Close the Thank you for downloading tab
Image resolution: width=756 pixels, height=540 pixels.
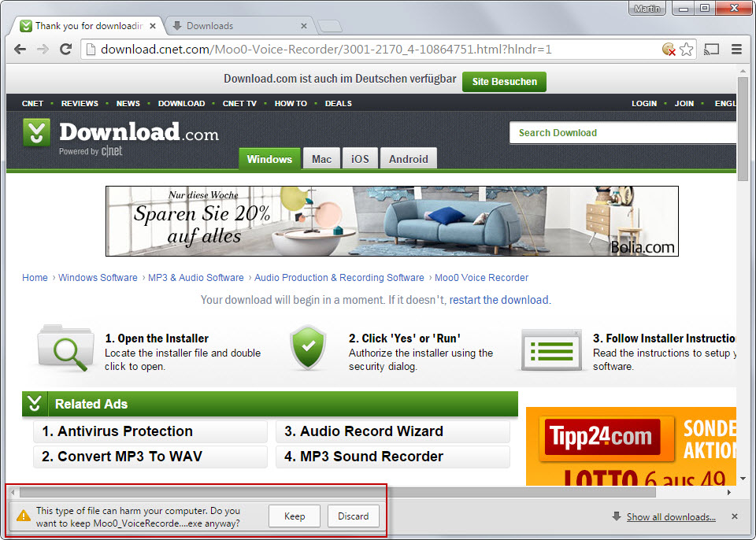click(152, 26)
